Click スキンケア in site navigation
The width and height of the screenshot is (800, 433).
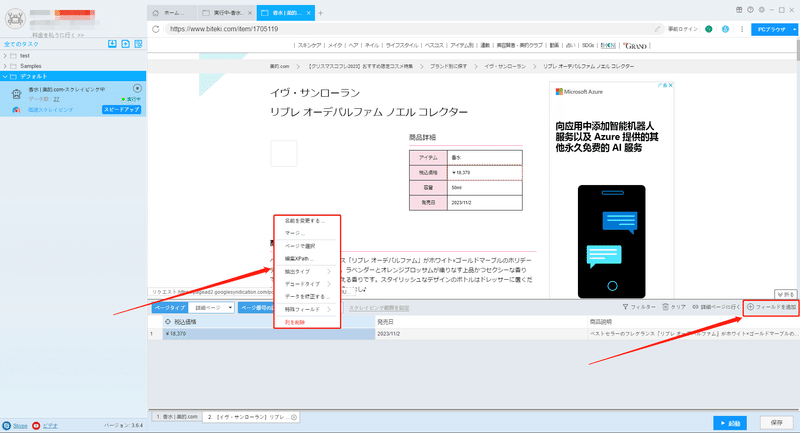point(309,45)
